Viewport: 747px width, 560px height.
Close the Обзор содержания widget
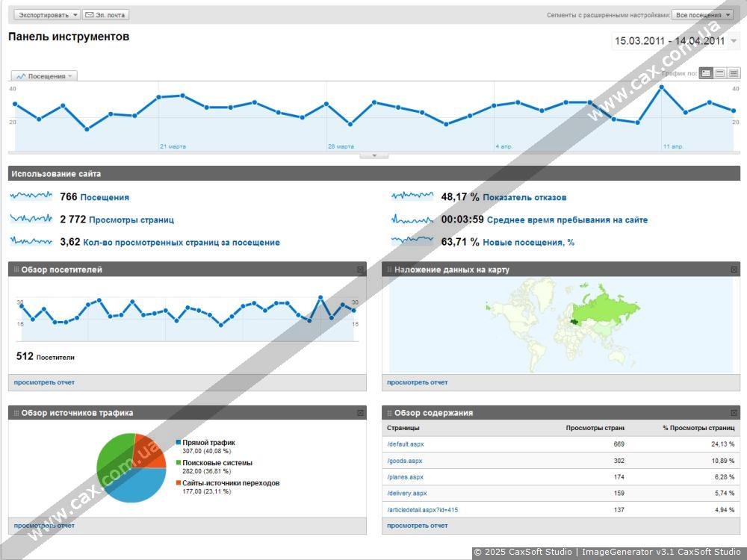point(734,413)
